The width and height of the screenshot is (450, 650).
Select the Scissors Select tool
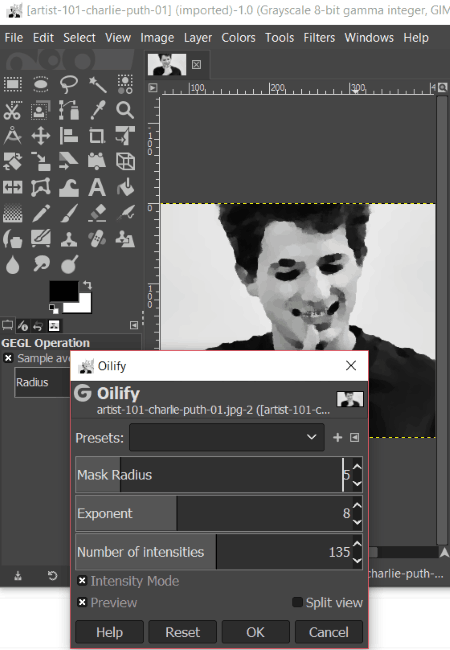pyautogui.click(x=13, y=110)
